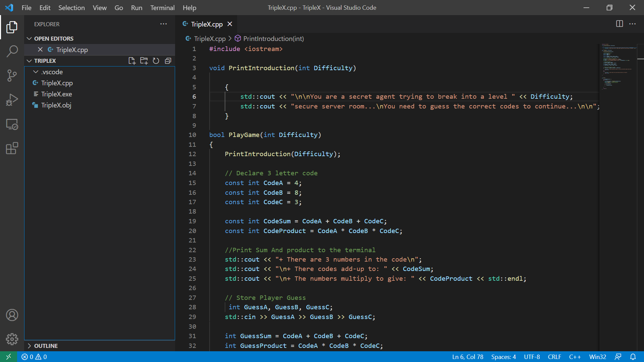Open the Selection menu
This screenshot has height=362, width=644.
click(x=71, y=7)
